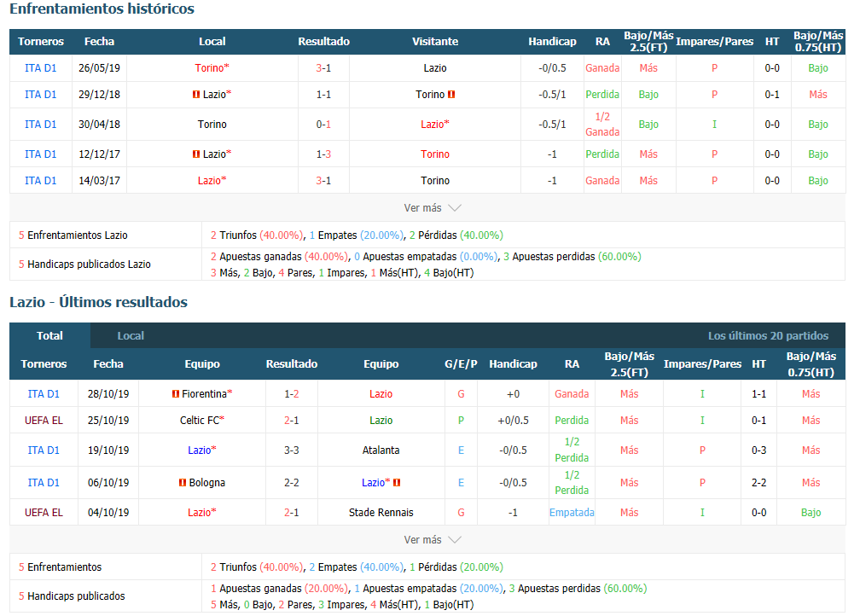
Task: Click P outcome in Celtic FC row
Action: (x=462, y=420)
